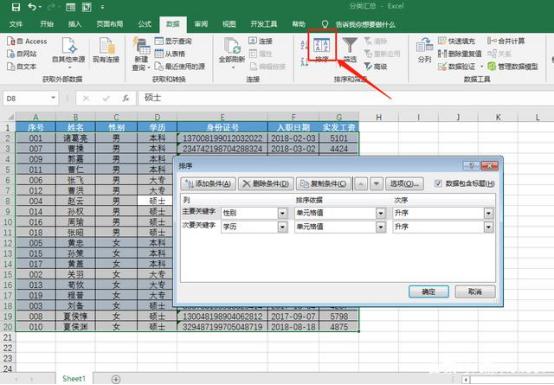Switch to the Formulas (公式) tab

pos(145,24)
